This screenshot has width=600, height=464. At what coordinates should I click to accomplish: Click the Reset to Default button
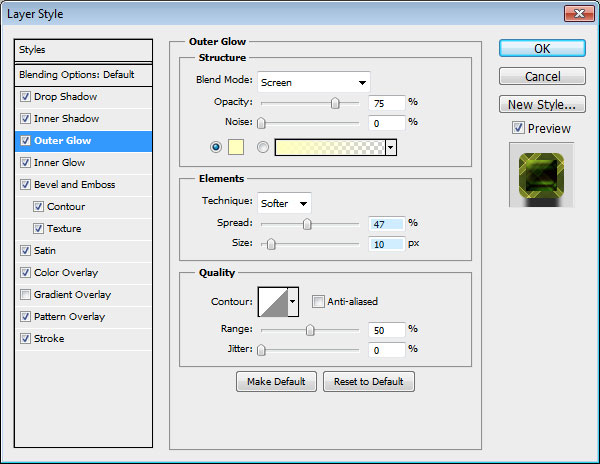pos(368,382)
